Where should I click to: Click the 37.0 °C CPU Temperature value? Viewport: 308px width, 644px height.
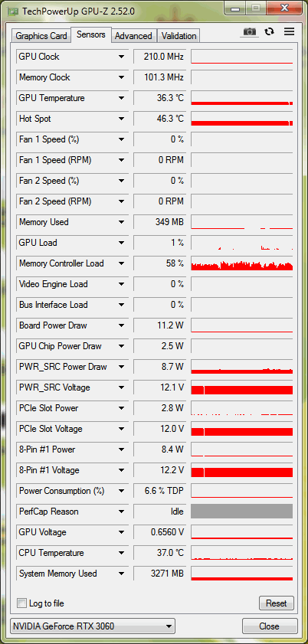pos(160,553)
